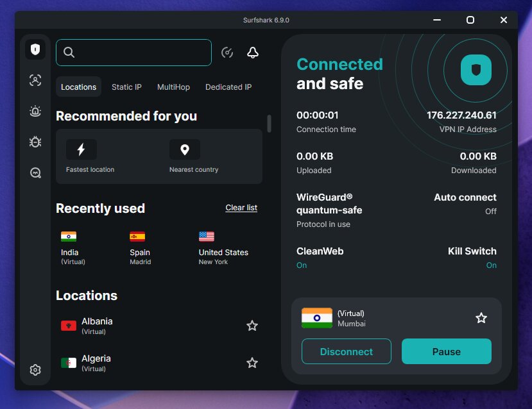Image resolution: width=532 pixels, height=409 pixels.
Task: Toggle Auto connect Off status
Action: [x=490, y=211]
